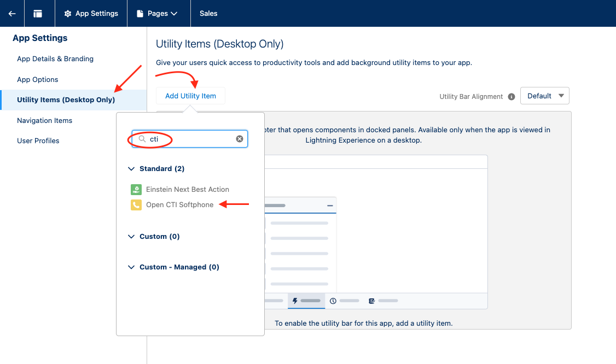
Task: Click the clock history icon in preview
Action: pos(333,301)
